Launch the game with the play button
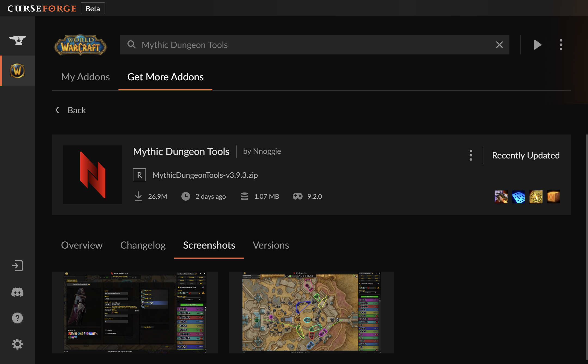This screenshot has height=364, width=588. [x=537, y=45]
